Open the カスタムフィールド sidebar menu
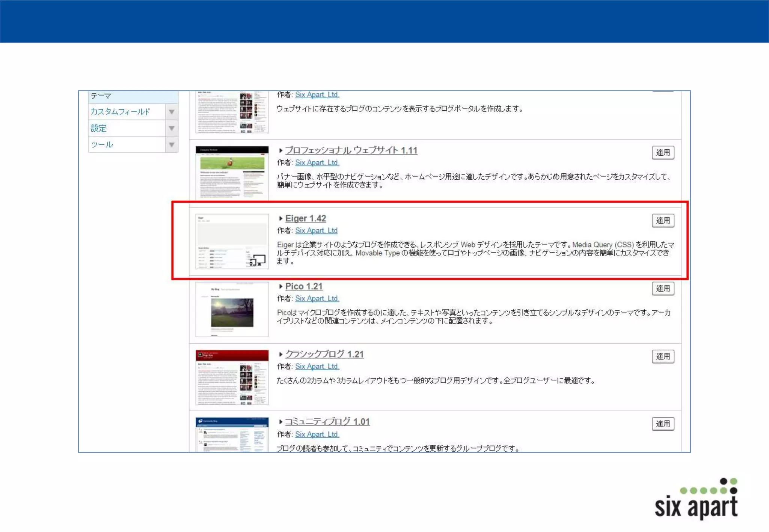This screenshot has height=532, width=769. click(120, 112)
